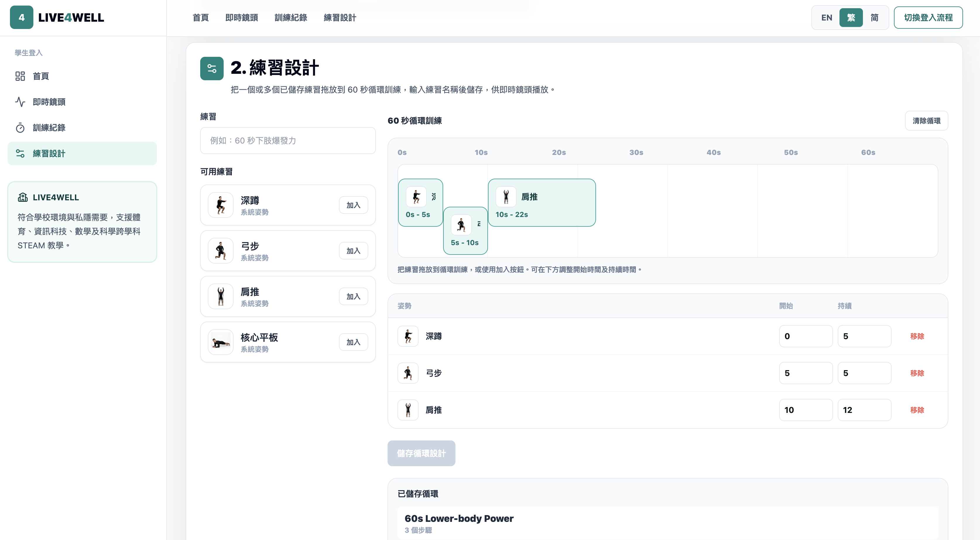Go to 訓練紀錄 from the sidebar
The image size is (980, 540).
[x=82, y=128]
